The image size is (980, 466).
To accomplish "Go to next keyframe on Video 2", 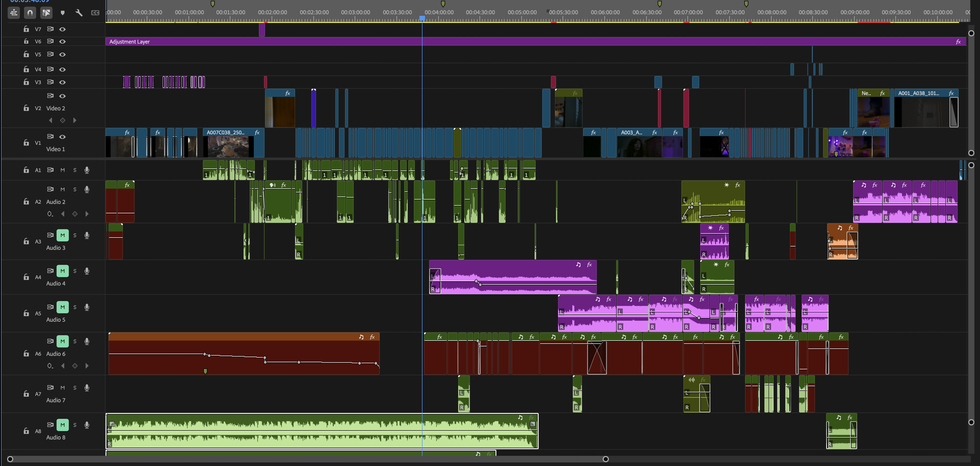I will click(75, 120).
